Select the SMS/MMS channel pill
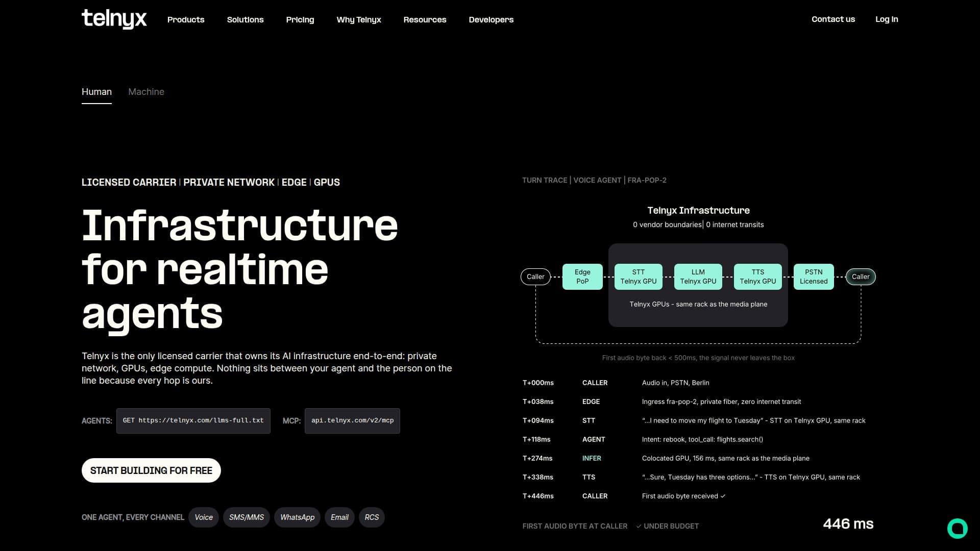Image resolution: width=980 pixels, height=551 pixels. 247,517
